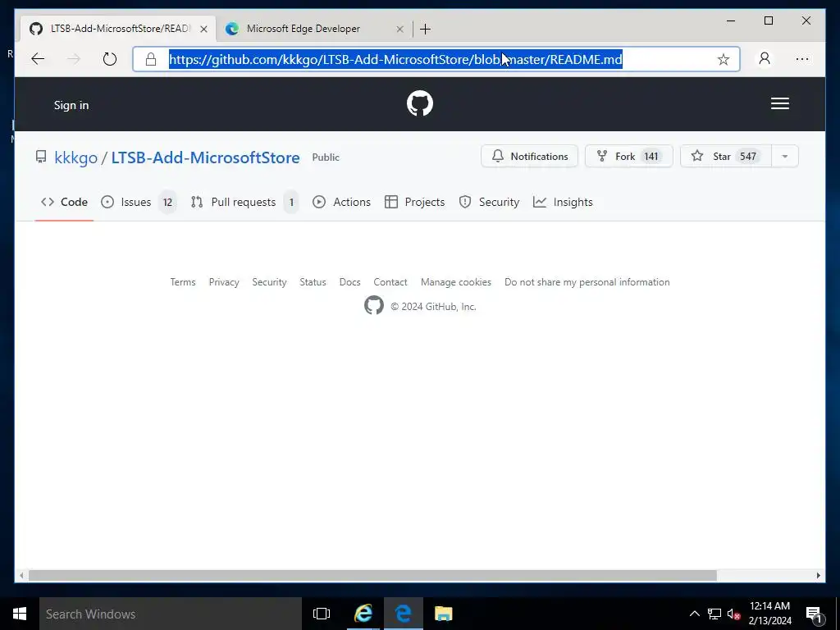Open the Action Center notifications
Image resolution: width=840 pixels, height=630 pixels.
point(815,614)
